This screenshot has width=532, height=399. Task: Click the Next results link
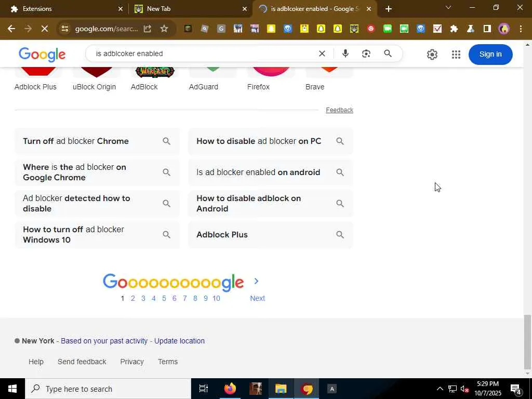(x=258, y=298)
